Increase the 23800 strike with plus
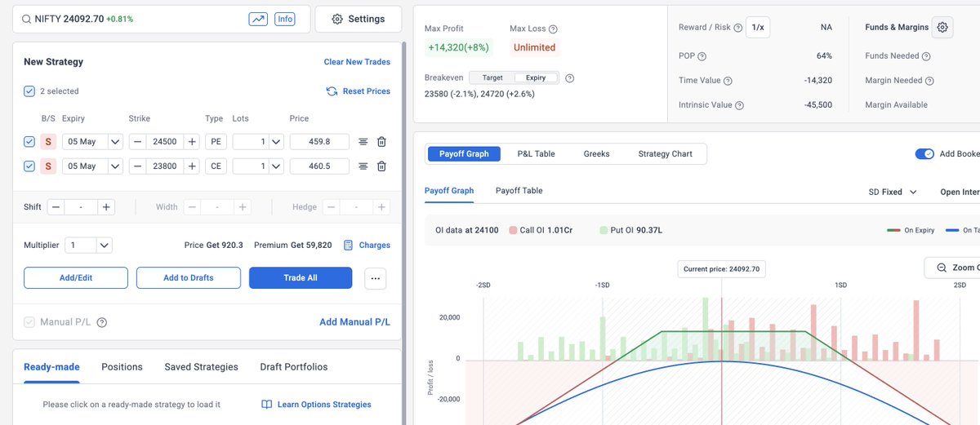 point(191,166)
